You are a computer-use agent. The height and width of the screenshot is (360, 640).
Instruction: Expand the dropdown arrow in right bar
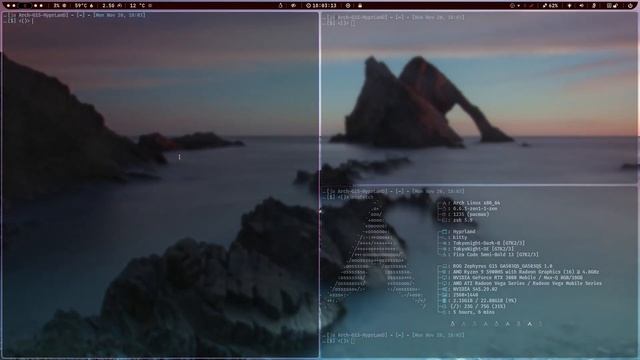click(x=518, y=6)
